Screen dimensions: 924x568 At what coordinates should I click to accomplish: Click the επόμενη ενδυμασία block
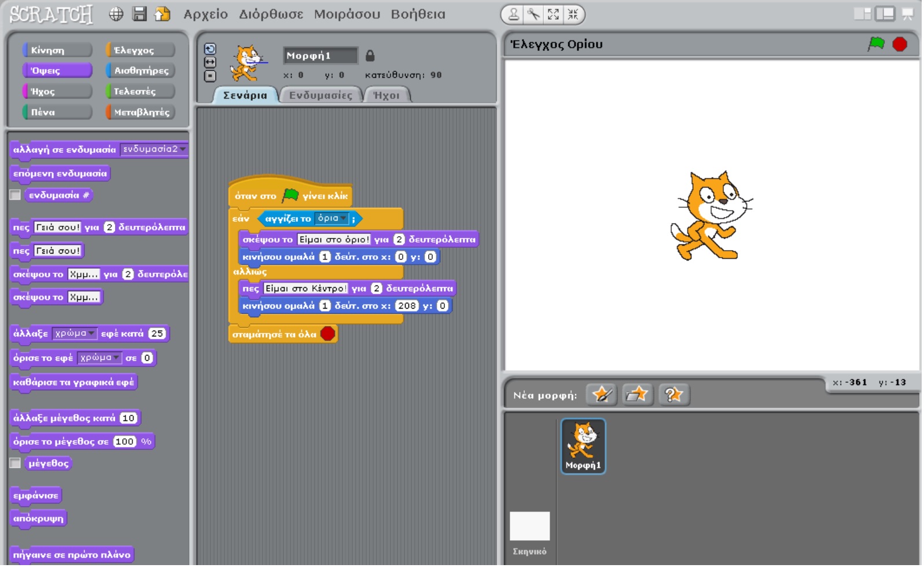click(x=60, y=174)
